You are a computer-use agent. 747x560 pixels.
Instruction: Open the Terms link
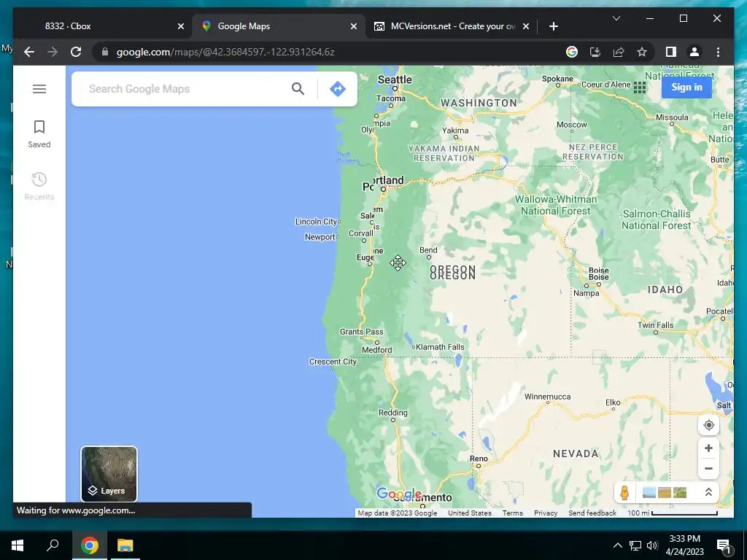(x=513, y=513)
